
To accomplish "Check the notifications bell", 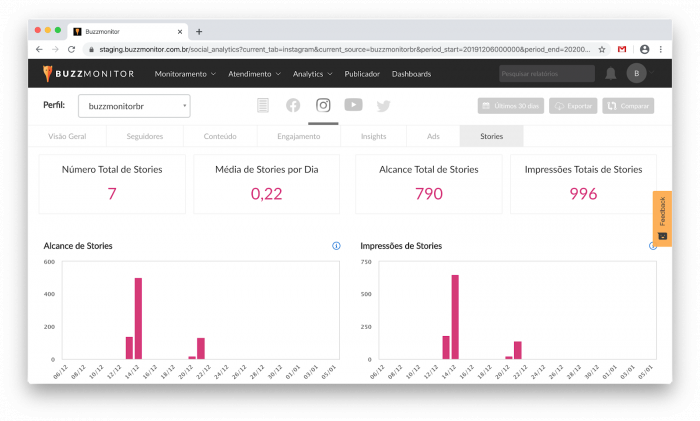I will (x=610, y=74).
